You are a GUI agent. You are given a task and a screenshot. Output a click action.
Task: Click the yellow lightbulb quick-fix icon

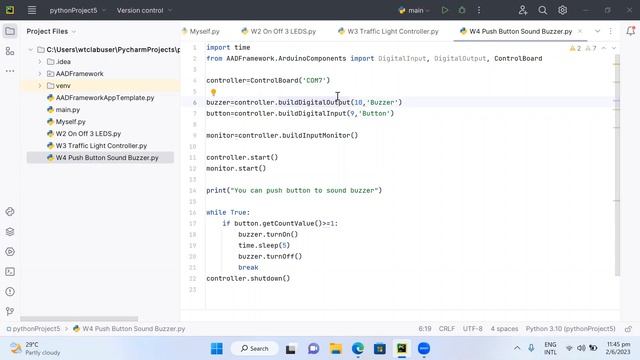click(213, 92)
